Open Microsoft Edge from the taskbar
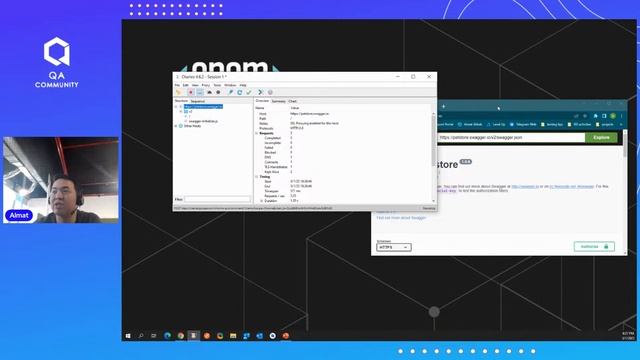Image resolution: width=640 pixels, height=360 pixels. 167,336
